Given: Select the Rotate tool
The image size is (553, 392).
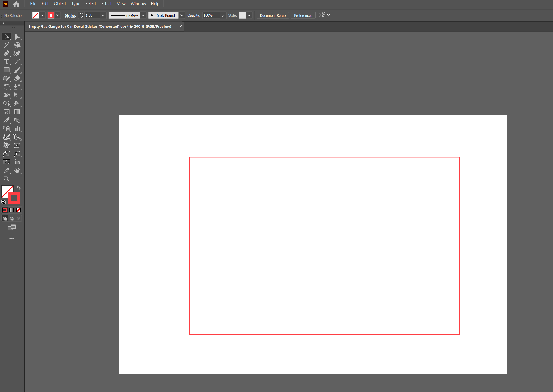Looking at the screenshot, I should point(7,87).
